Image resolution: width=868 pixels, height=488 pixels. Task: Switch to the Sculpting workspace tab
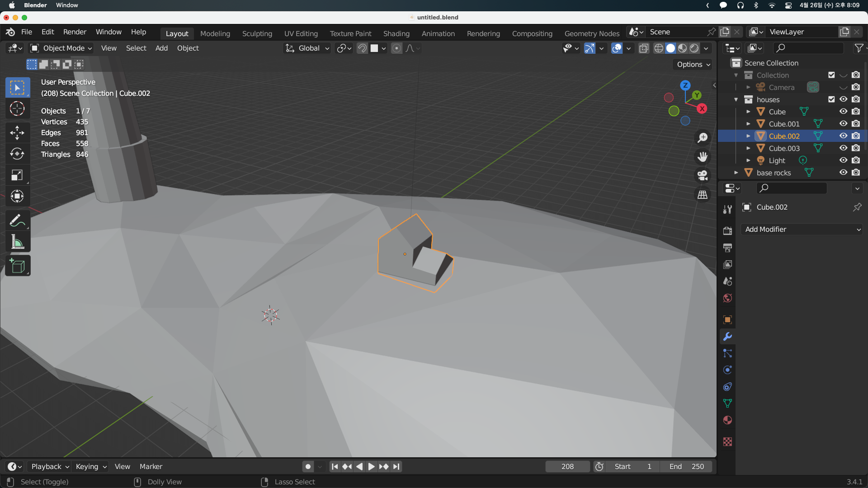pos(257,33)
